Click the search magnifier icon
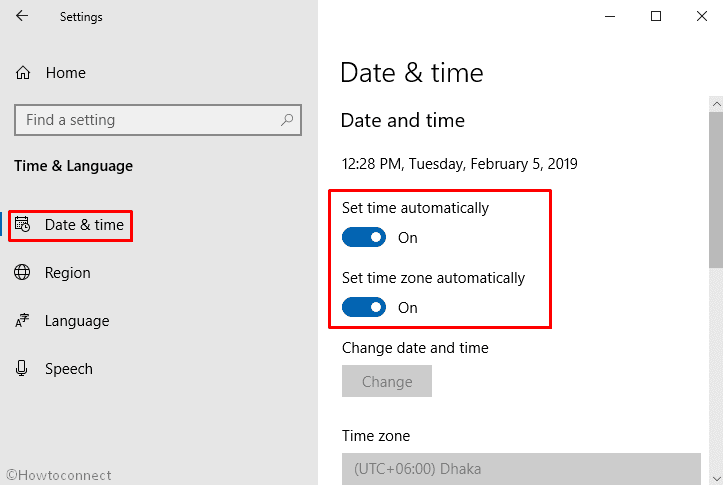 coord(287,120)
